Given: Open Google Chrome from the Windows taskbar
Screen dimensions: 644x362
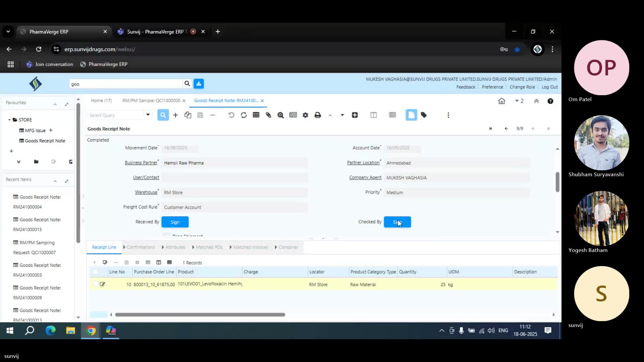Looking at the screenshot, I should [x=91, y=331].
